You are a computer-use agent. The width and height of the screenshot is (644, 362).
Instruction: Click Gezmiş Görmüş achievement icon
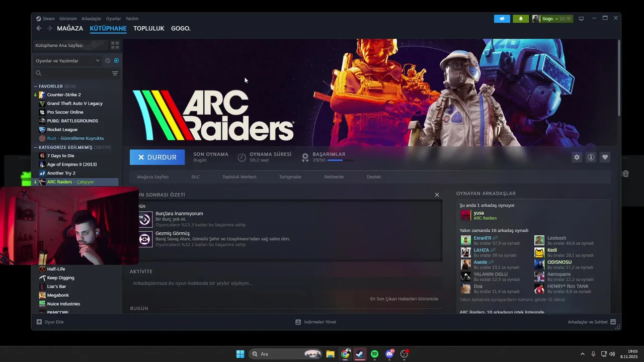pyautogui.click(x=145, y=239)
